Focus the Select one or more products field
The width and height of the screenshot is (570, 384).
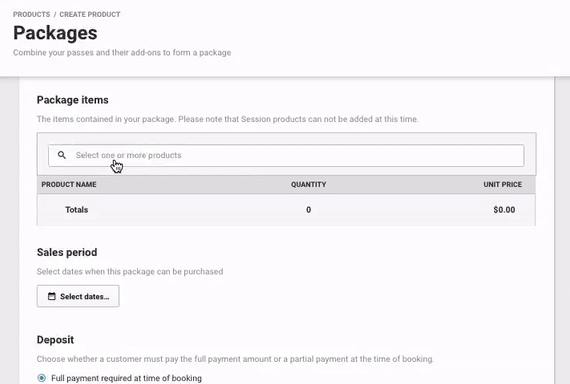click(x=286, y=155)
